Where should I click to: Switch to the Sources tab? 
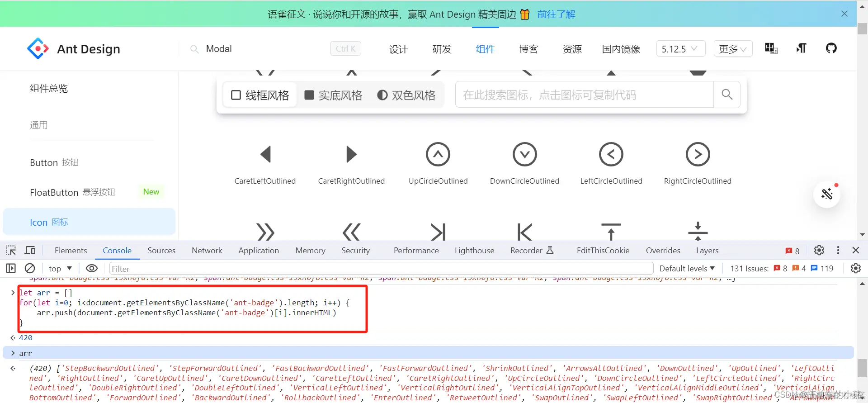[x=161, y=250]
